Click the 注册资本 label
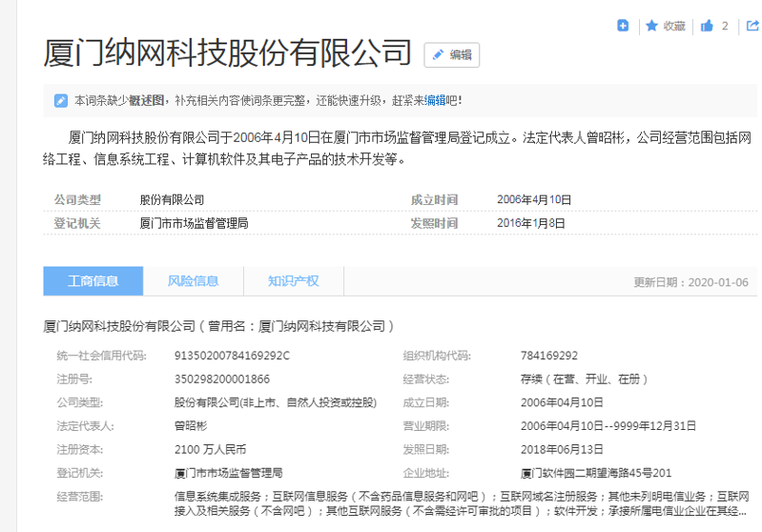762x532 pixels. [80, 449]
